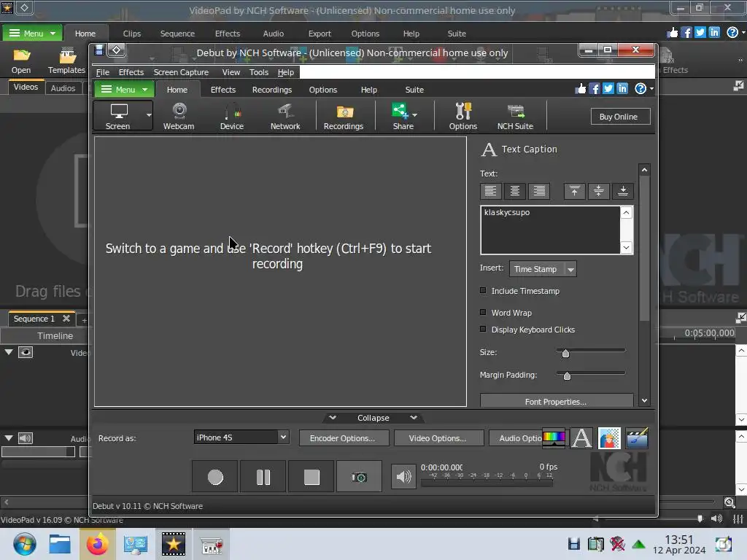747x560 pixels.
Task: Click thumbs-up like icon in Debut
Action: (x=580, y=88)
